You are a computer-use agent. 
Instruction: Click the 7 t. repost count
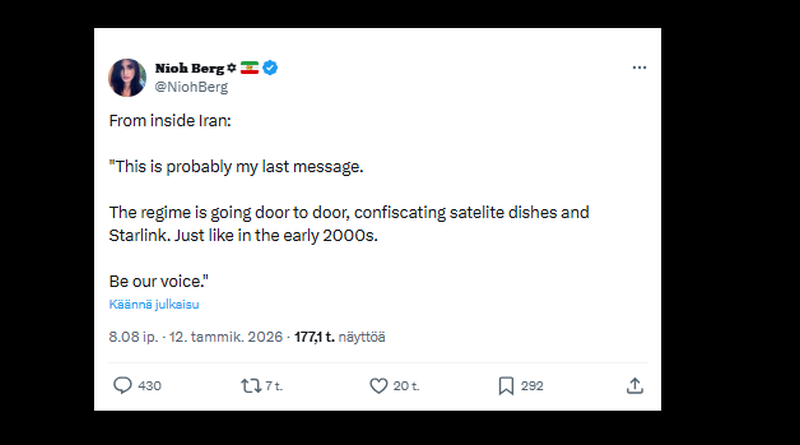274,386
